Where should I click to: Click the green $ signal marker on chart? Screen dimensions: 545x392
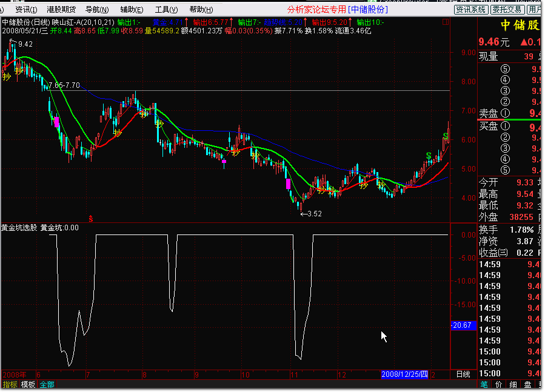(x=429, y=156)
